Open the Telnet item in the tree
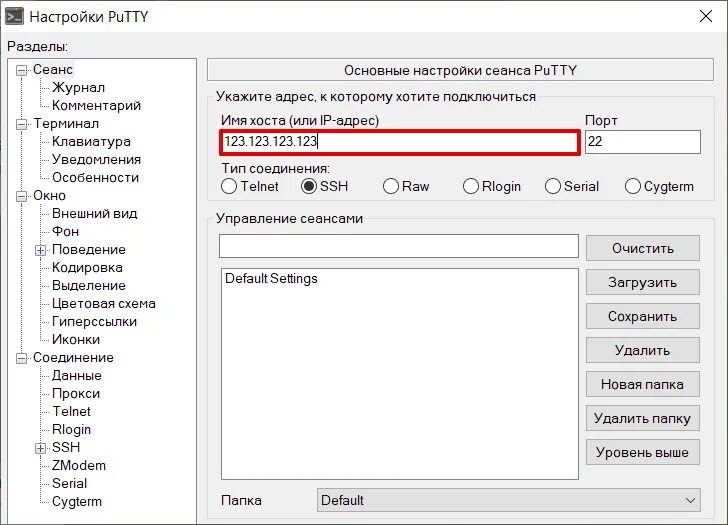This screenshot has height=525, width=728. 71,412
